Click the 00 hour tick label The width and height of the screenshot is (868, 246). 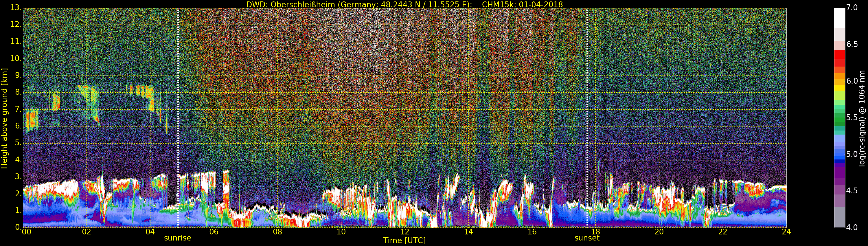point(26,232)
